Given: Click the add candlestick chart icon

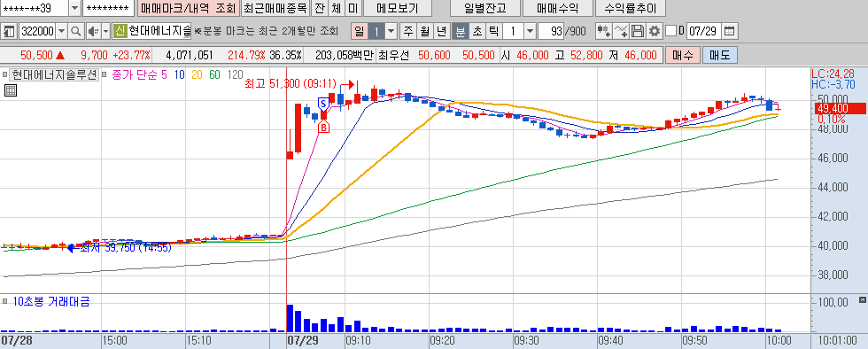Looking at the screenshot, I should (x=604, y=31).
